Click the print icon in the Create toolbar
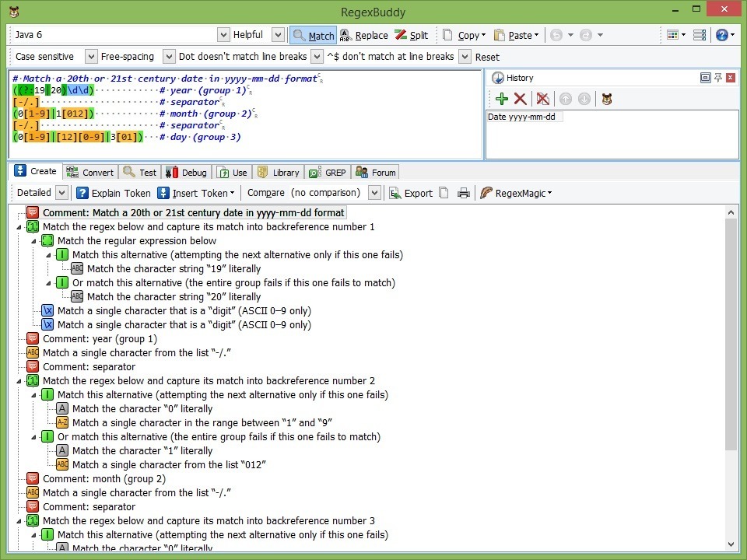The image size is (747, 560). 464,192
